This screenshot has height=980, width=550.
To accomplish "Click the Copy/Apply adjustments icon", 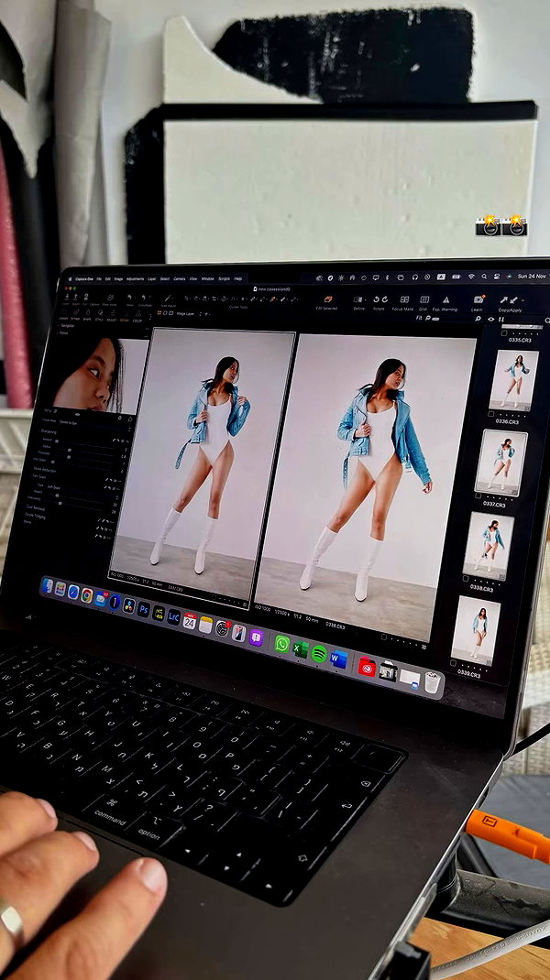I will pos(510,301).
